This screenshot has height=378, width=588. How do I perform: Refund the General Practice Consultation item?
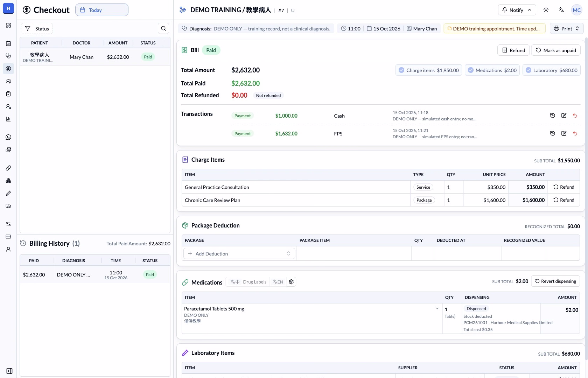(x=563, y=187)
